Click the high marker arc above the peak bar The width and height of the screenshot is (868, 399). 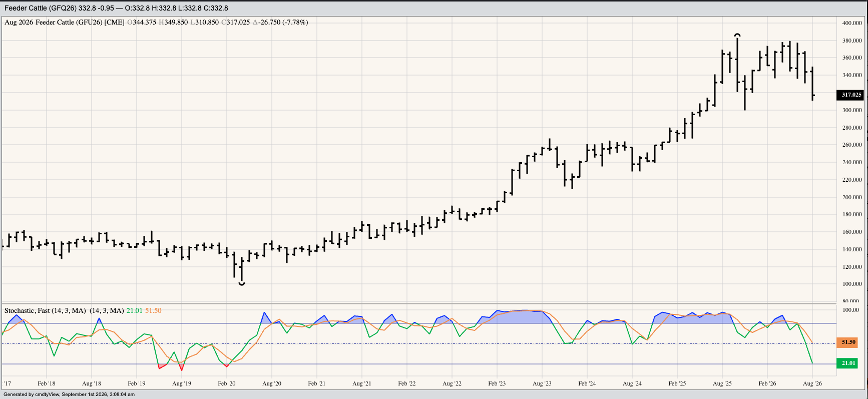[737, 35]
